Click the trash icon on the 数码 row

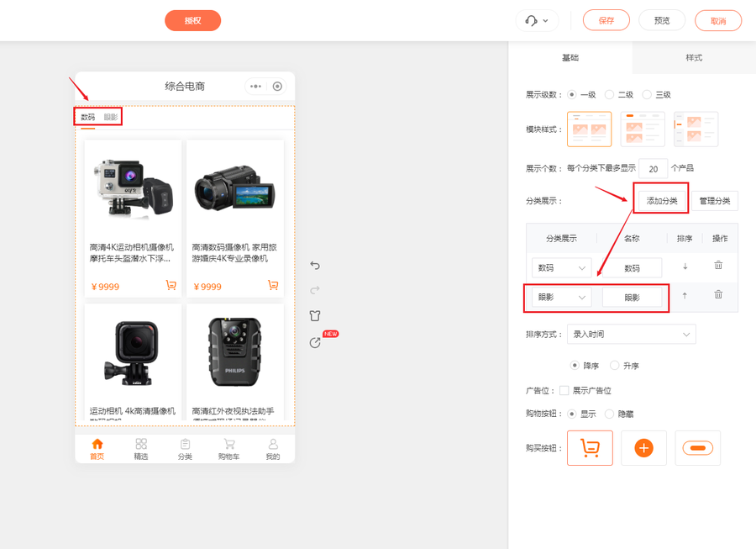click(718, 266)
